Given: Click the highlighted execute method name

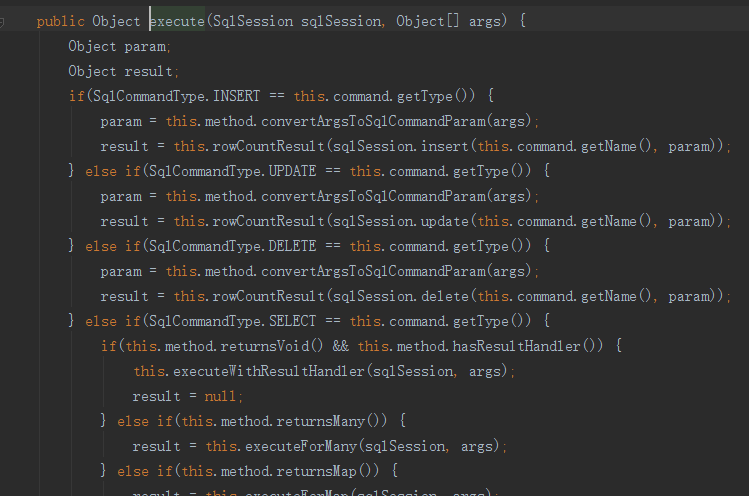Looking at the screenshot, I should click(177, 21).
